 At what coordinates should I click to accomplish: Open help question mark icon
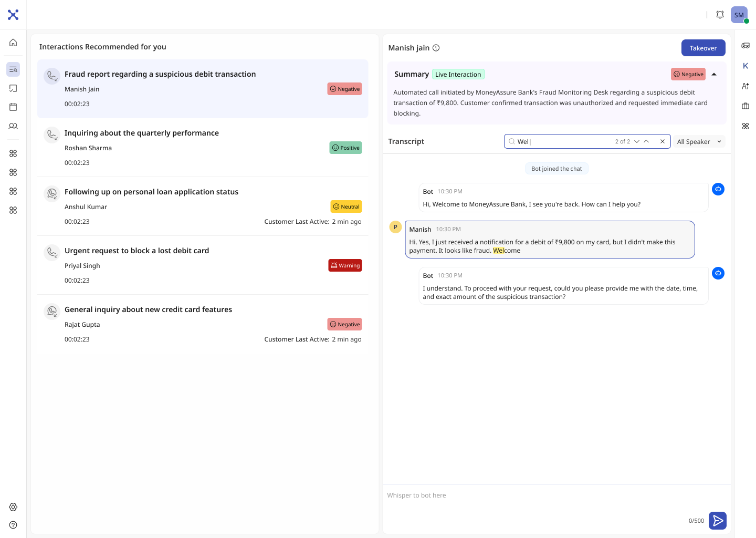click(13, 525)
